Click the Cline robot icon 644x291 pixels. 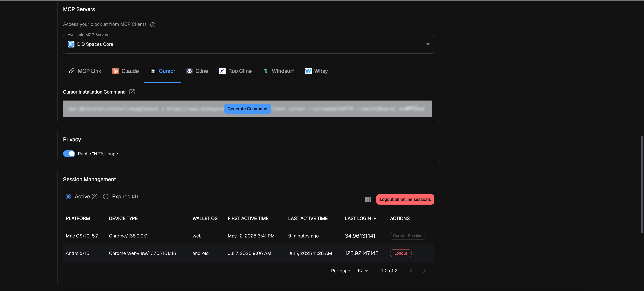189,71
